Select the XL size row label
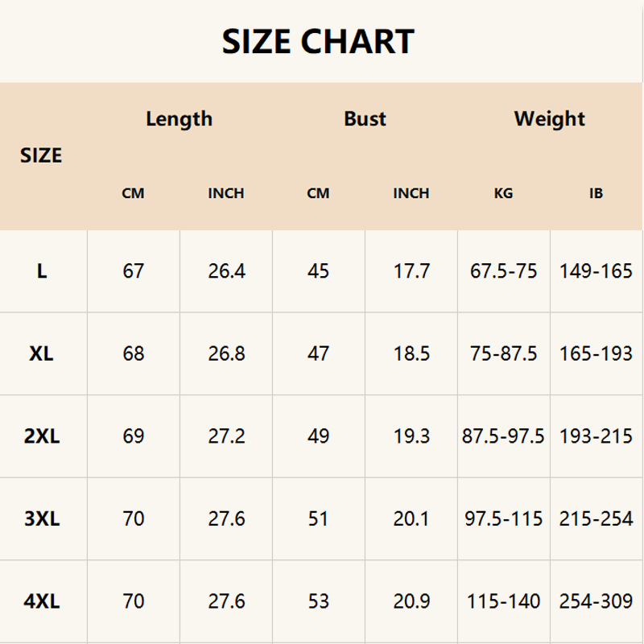Image resolution: width=644 pixels, height=644 pixels. coord(42,353)
